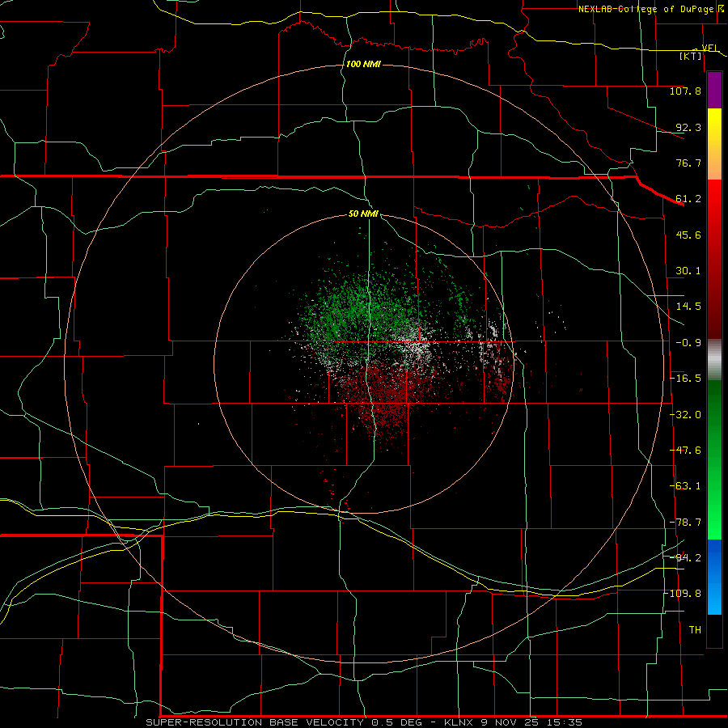Click the 61.2 velocity scale value
This screenshot has height=728, width=728.
click(x=688, y=199)
